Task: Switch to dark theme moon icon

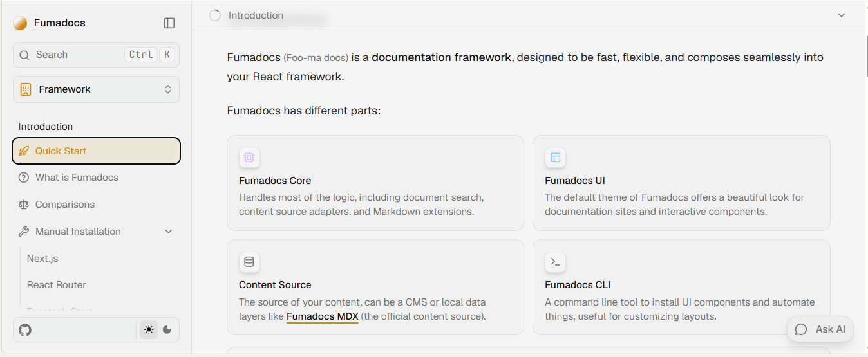Action: coord(167,330)
